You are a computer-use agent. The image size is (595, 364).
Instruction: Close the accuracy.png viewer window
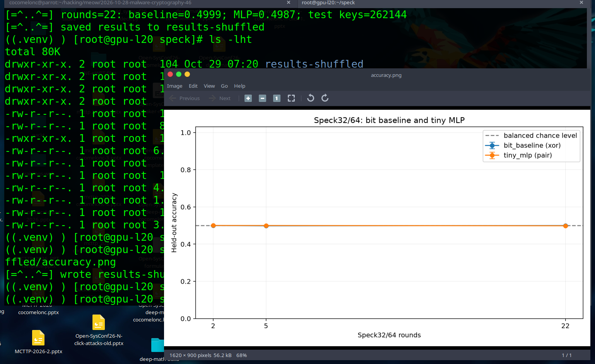click(x=170, y=74)
